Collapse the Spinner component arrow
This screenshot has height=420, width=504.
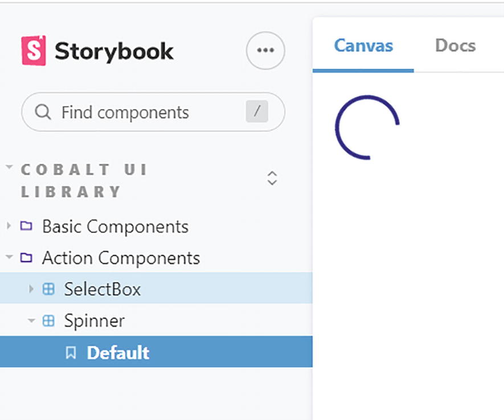click(x=31, y=321)
